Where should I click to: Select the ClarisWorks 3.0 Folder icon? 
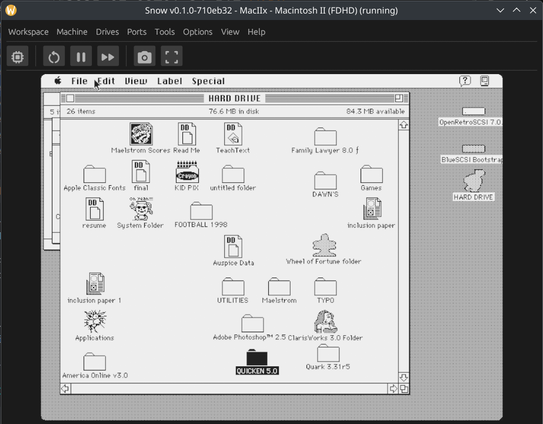(326, 321)
